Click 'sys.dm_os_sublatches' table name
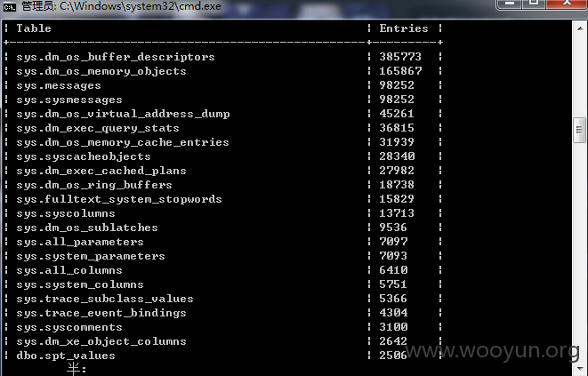Screen dimensions: 588x376 [87, 228]
